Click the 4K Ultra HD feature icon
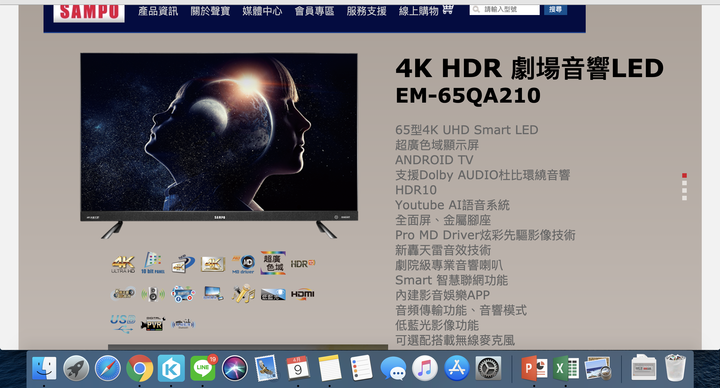This screenshot has height=388, width=720. (123, 264)
